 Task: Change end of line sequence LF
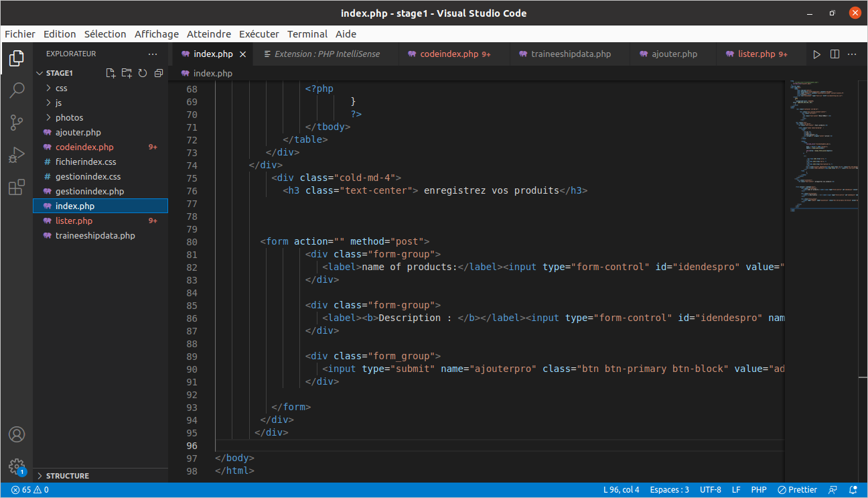(736, 490)
